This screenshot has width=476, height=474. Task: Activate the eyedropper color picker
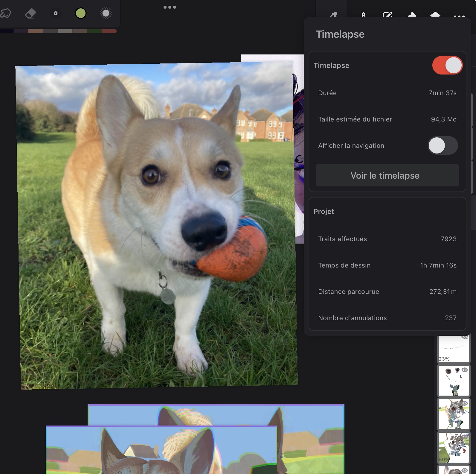(x=333, y=14)
